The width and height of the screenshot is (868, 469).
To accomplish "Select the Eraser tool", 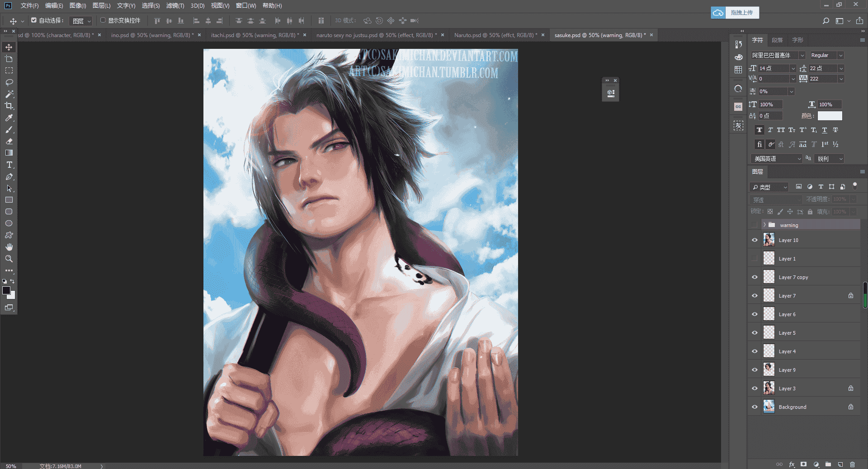I will coord(9,141).
